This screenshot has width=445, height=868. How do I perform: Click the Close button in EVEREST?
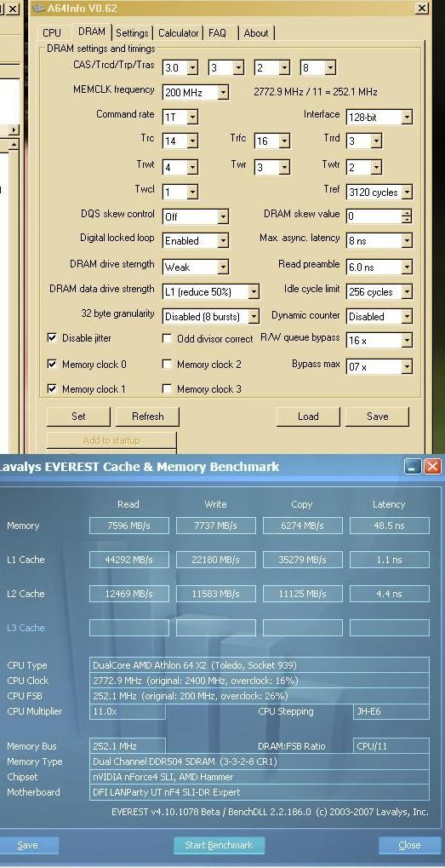coord(409,845)
